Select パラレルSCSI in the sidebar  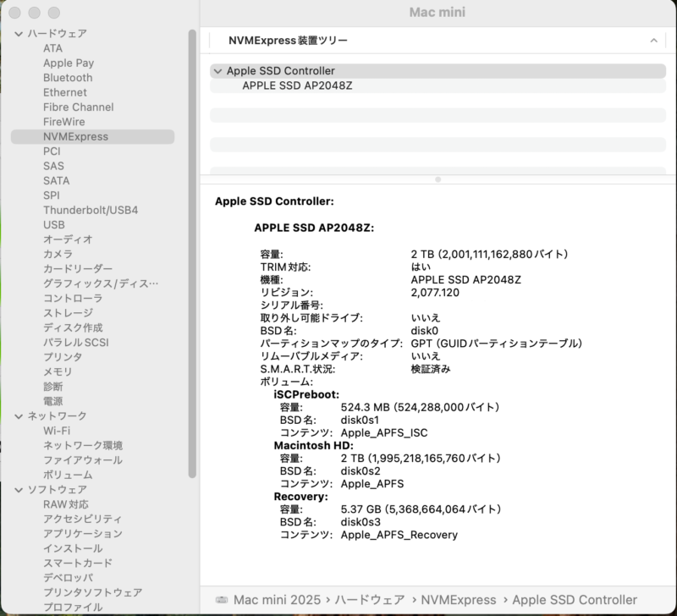click(76, 343)
